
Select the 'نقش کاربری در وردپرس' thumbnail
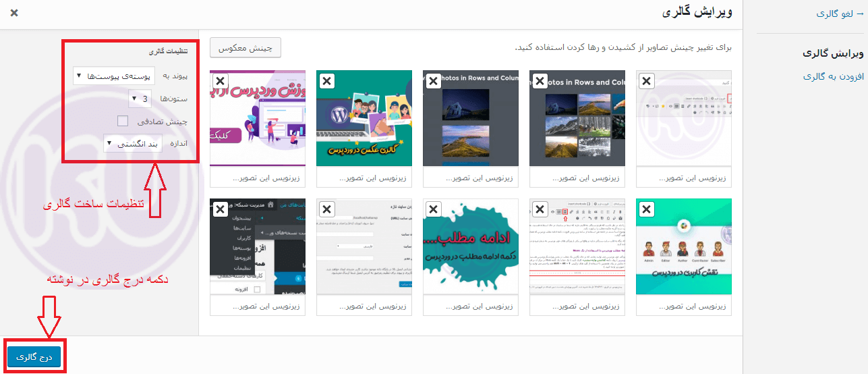(x=684, y=246)
